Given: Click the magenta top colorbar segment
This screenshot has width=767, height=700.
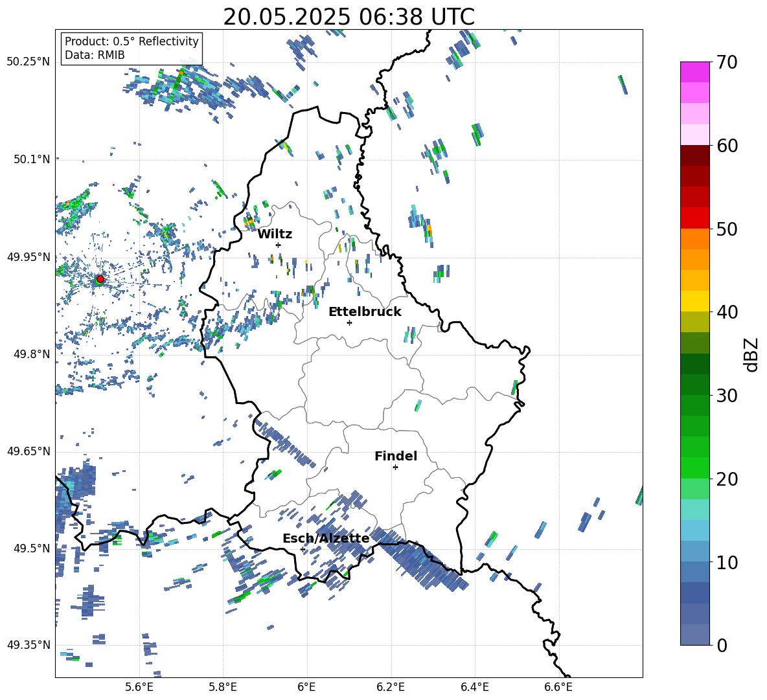Looking at the screenshot, I should 694,72.
